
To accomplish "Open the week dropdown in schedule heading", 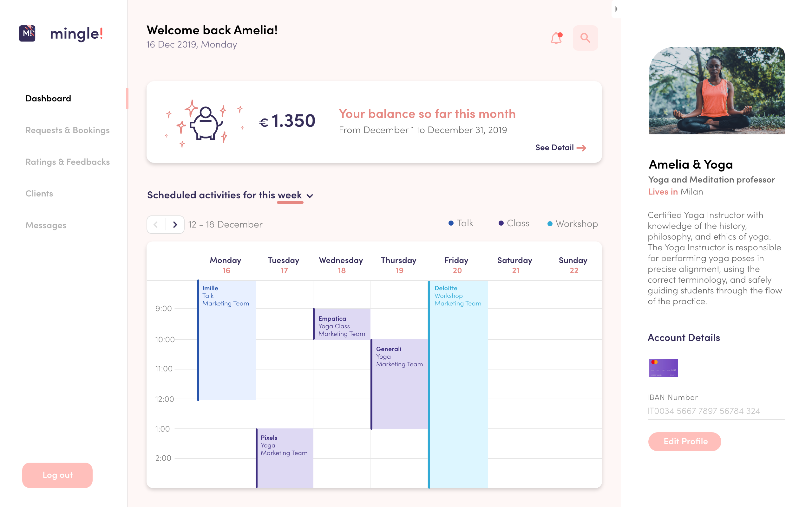I will coord(310,196).
